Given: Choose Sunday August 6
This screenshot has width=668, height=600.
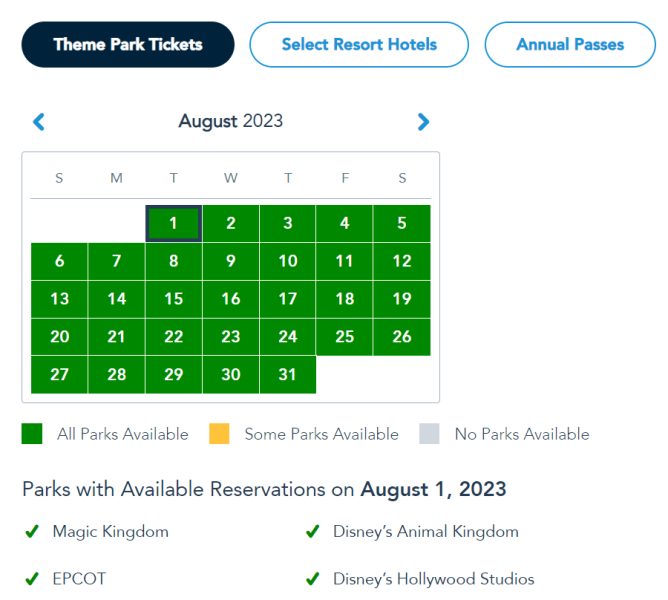Looking at the screenshot, I should coord(60,262).
